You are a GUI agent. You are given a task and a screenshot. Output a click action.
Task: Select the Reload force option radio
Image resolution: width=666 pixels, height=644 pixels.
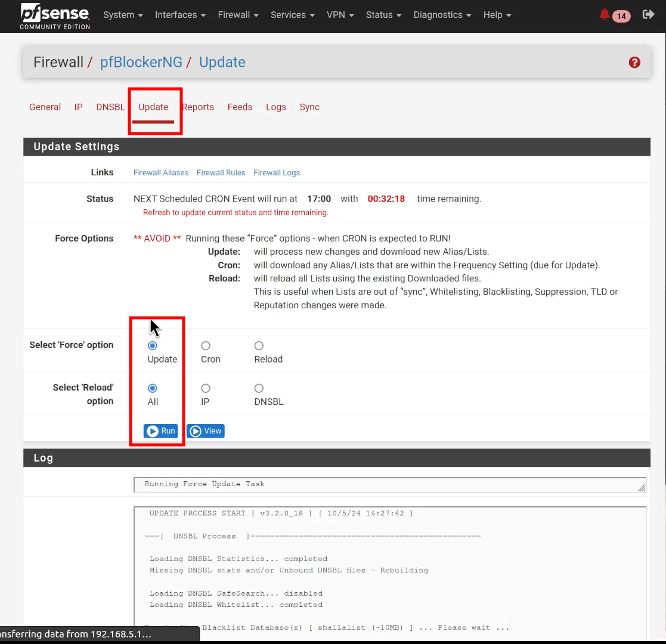[259, 346]
